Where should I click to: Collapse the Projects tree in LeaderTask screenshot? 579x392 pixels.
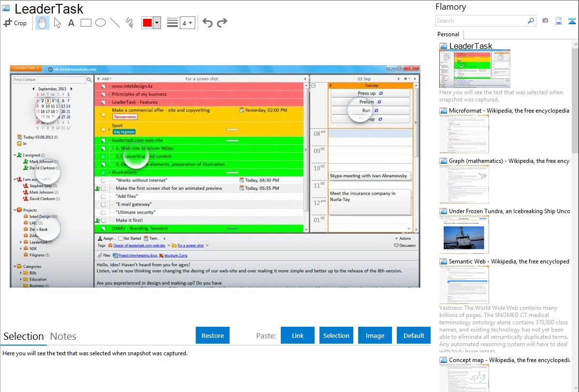[x=15, y=210]
